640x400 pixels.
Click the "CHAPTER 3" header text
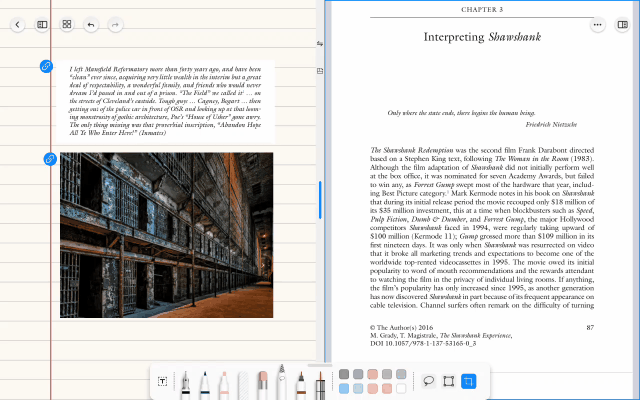click(482, 9)
